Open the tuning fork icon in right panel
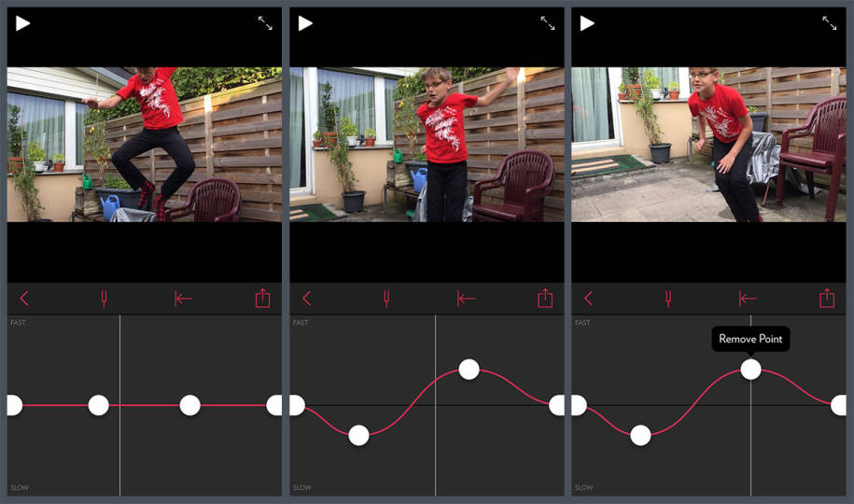Screen dimensions: 854x504 (668, 299)
